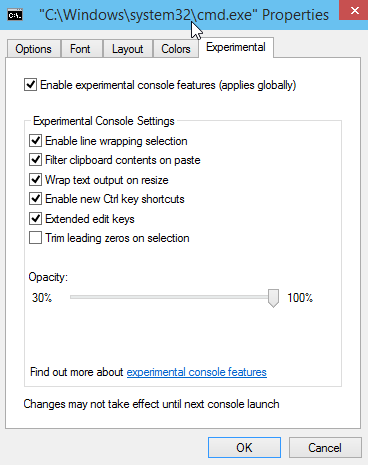
Task: Open the experimental console features link
Action: click(x=197, y=372)
